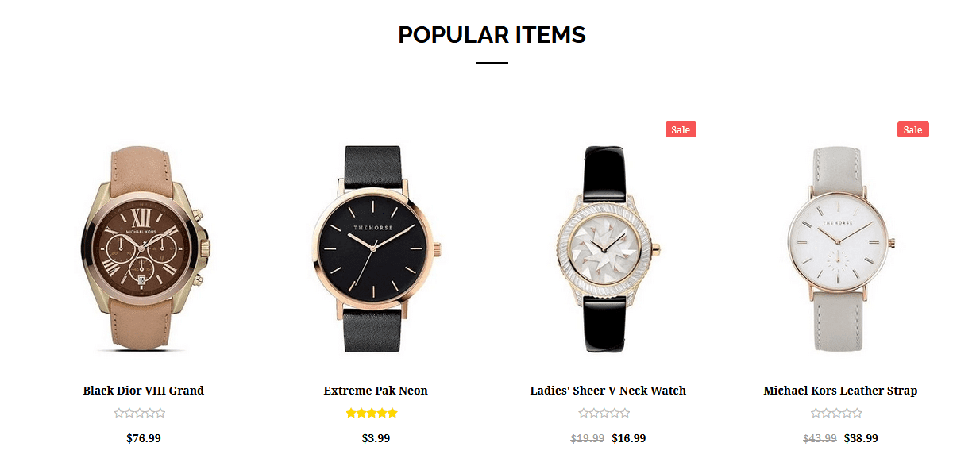Open the Black Dior VIII Grand watch image
The image size is (980, 470).
click(143, 248)
